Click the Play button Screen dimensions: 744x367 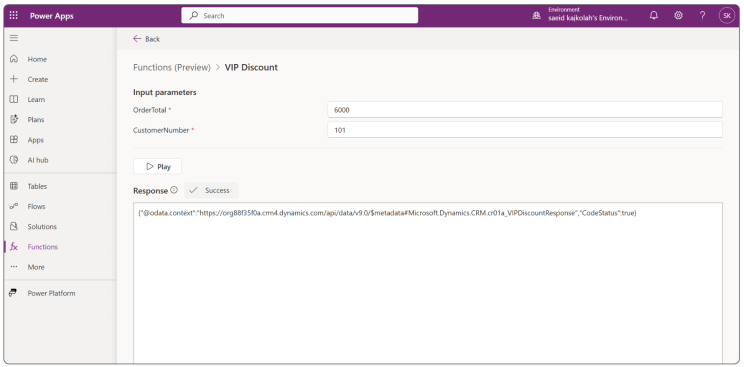158,167
